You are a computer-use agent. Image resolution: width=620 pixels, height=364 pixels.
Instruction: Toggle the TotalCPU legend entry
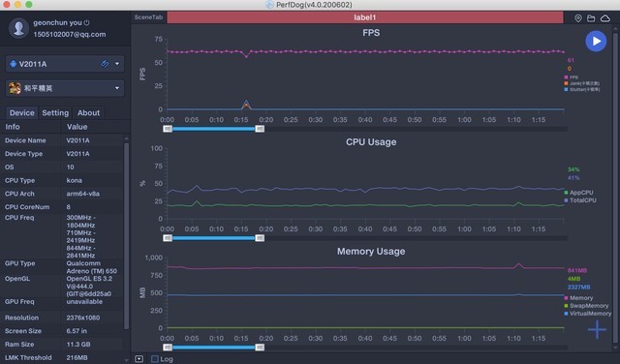[580, 200]
